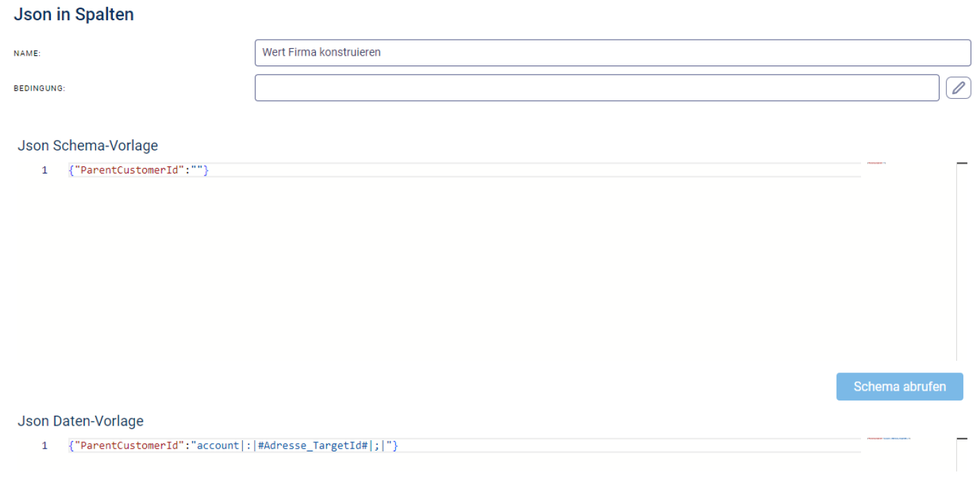
Task: Select line number 1 in Daten-Vorlage editor
Action: pyautogui.click(x=45, y=446)
